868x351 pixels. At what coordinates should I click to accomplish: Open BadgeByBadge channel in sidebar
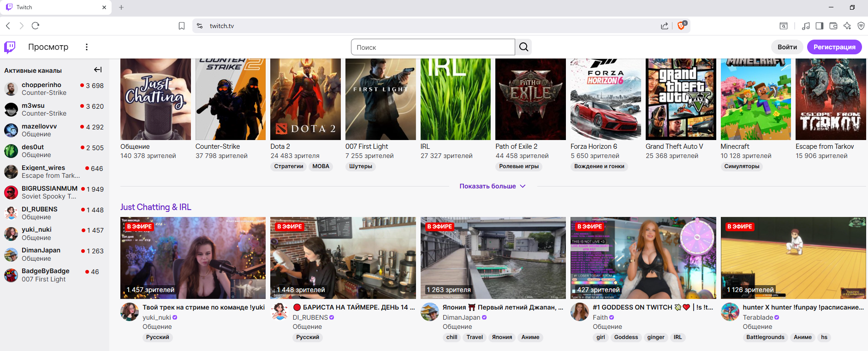[x=54, y=275]
